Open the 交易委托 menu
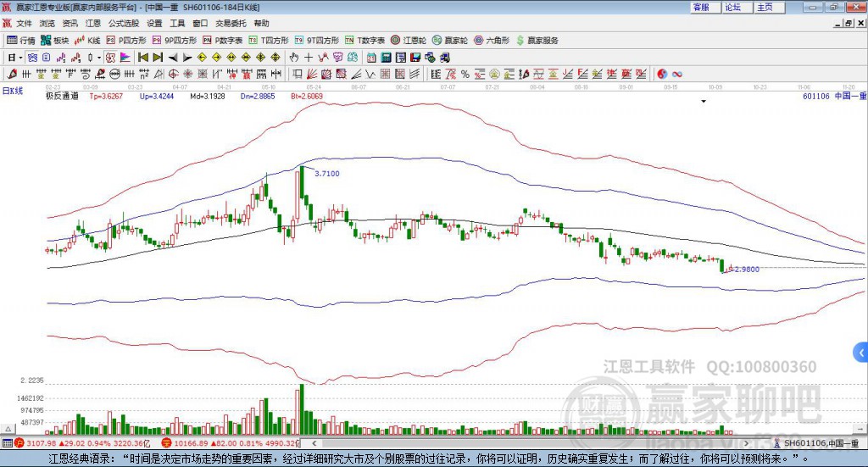This screenshot has height=467, width=868. [x=231, y=23]
